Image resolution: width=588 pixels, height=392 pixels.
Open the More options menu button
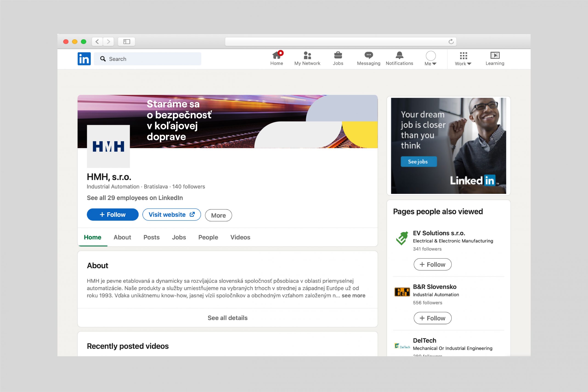click(218, 215)
